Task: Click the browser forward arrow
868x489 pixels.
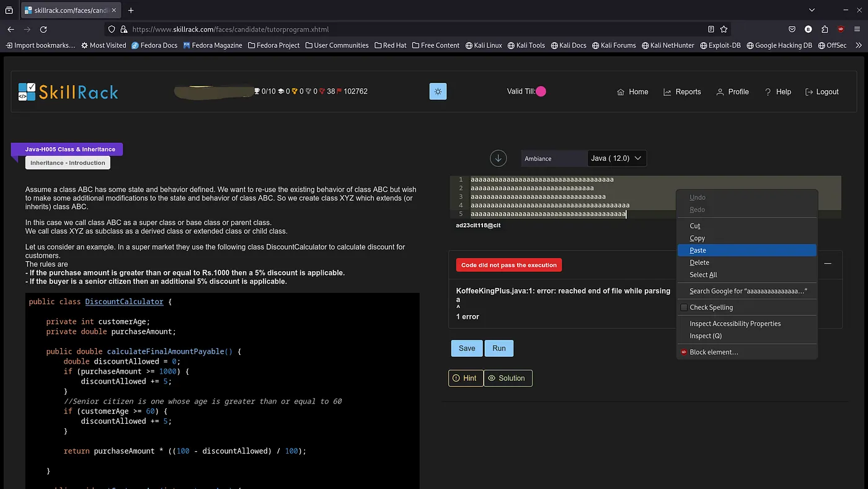Action: (x=27, y=29)
